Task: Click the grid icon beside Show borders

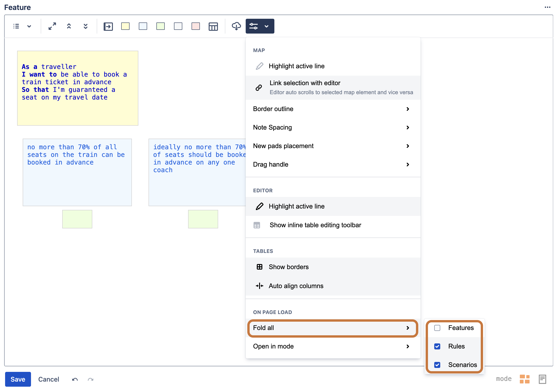Action: (x=260, y=267)
